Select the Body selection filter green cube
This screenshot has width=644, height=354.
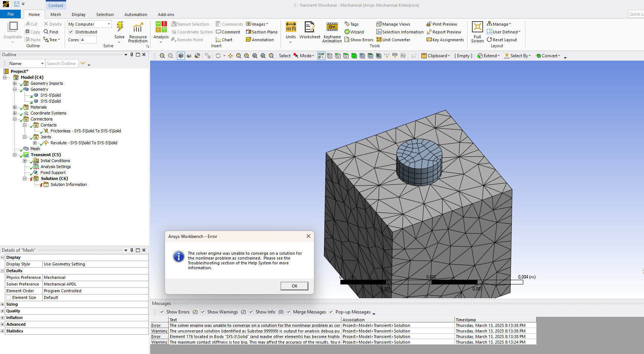coord(354,56)
